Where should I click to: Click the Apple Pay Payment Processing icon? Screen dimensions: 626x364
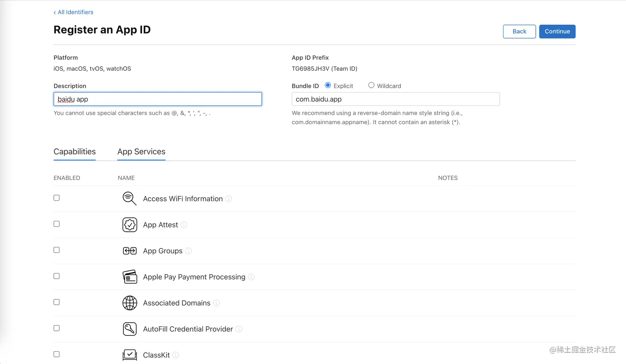coord(130,277)
